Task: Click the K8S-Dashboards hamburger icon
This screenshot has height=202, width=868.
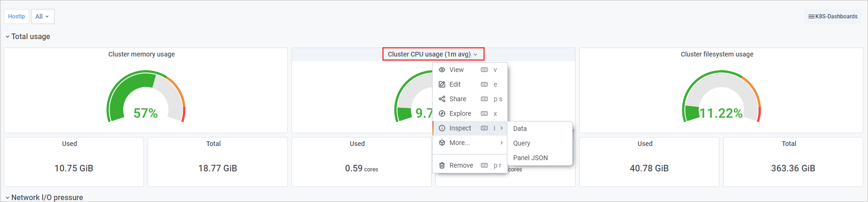Action: coord(811,16)
